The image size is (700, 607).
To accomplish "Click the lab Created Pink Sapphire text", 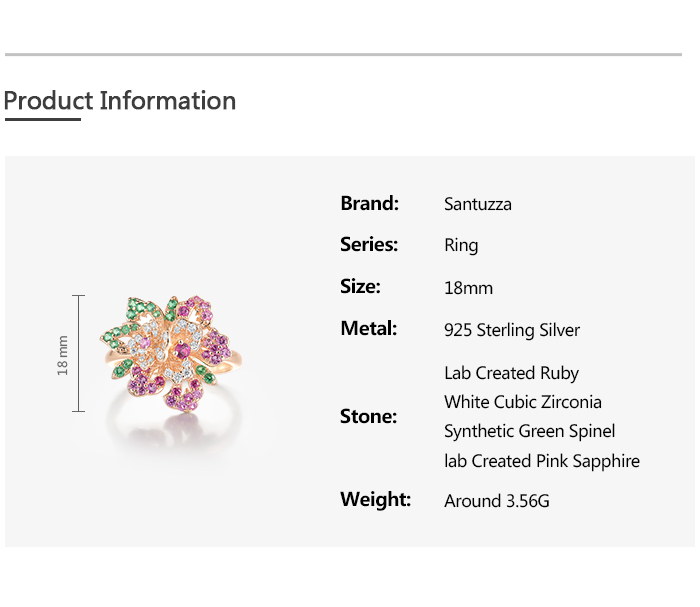I will click(541, 461).
